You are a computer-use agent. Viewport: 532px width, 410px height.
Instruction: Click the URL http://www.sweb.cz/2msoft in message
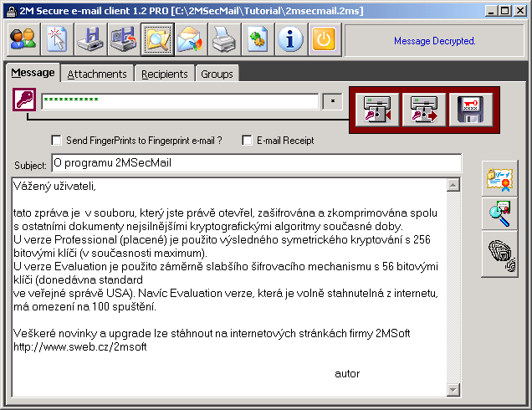80,347
